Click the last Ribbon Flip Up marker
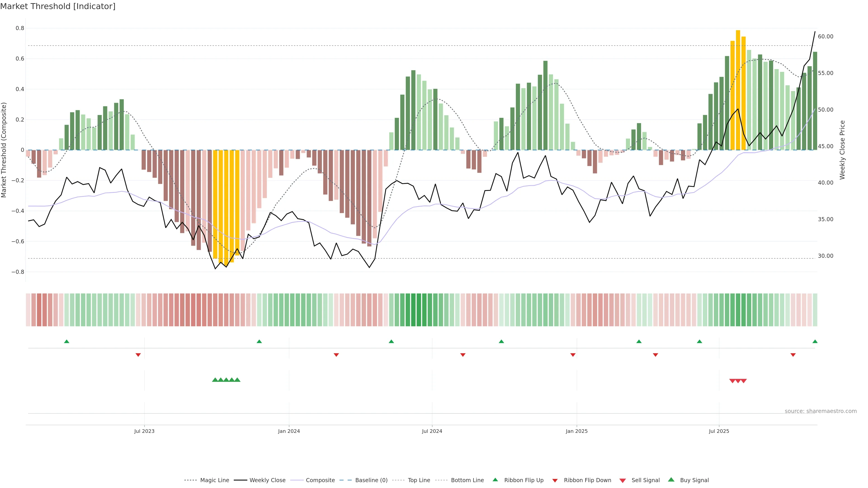This screenshot has height=488, width=868. [815, 342]
